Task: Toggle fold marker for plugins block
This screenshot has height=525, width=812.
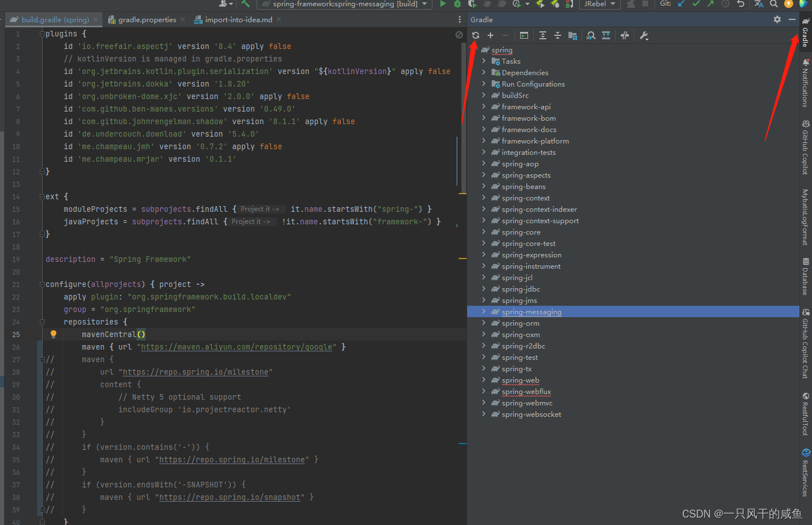Action: [42, 34]
